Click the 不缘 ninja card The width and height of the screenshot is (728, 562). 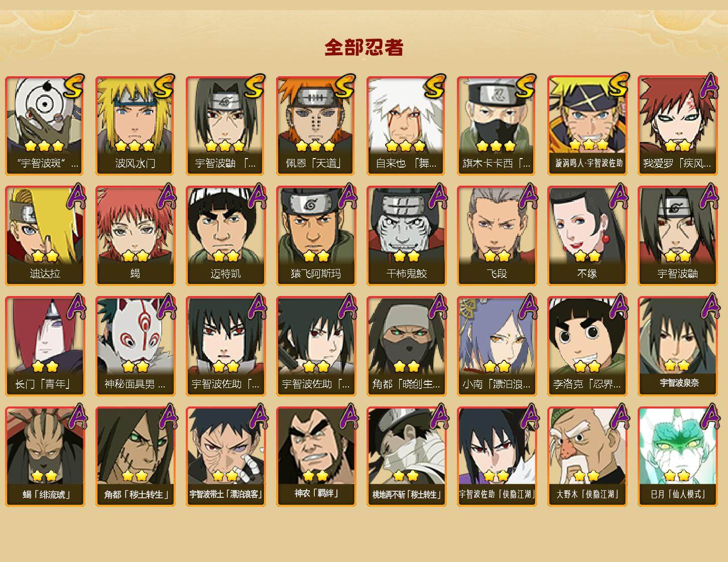point(587,236)
